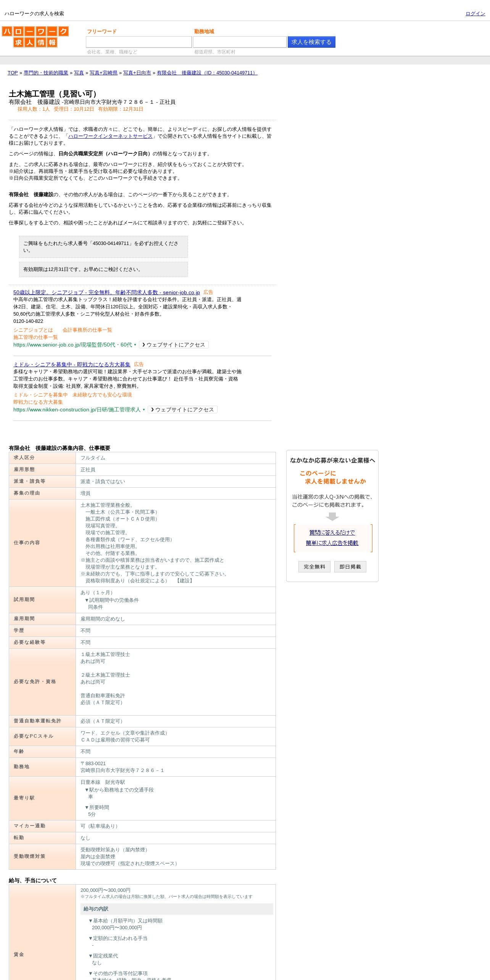Click the ハローワーク求人情報 logo
This screenshot has width=490, height=980.
(35, 37)
